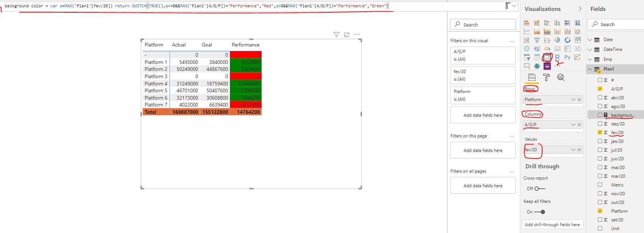Pick the stacked area chart visual
644x233 pixels.
coord(547,31)
